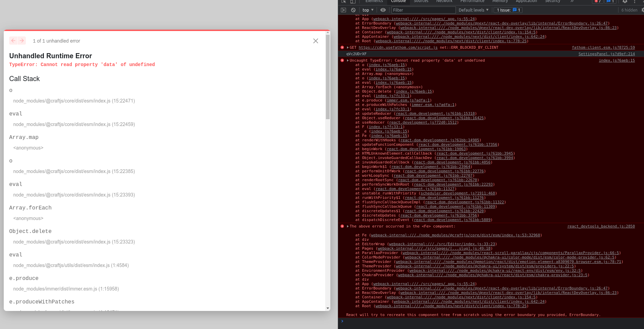Image resolution: width=644 pixels, height=329 pixels.
Task: Expand the blocked GET request error
Action: tap(347, 47)
